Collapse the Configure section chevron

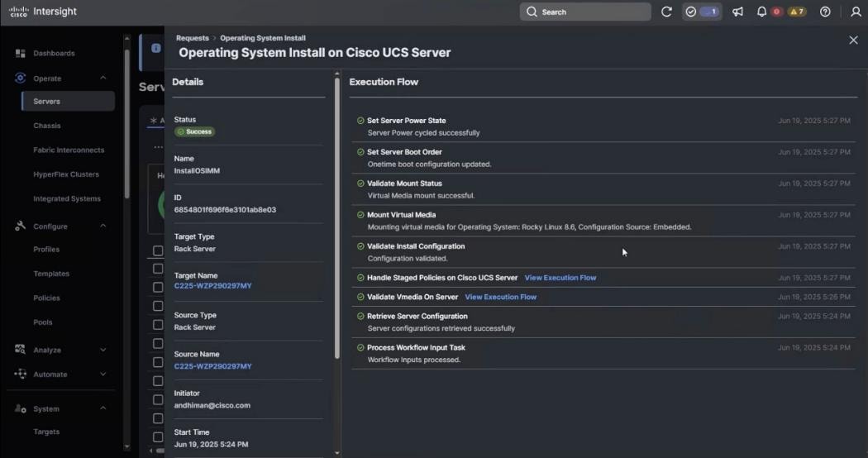coord(103,226)
